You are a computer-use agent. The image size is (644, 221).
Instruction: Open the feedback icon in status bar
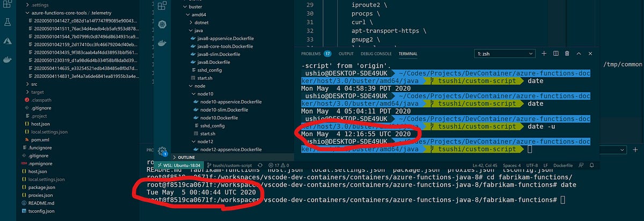tap(582, 165)
